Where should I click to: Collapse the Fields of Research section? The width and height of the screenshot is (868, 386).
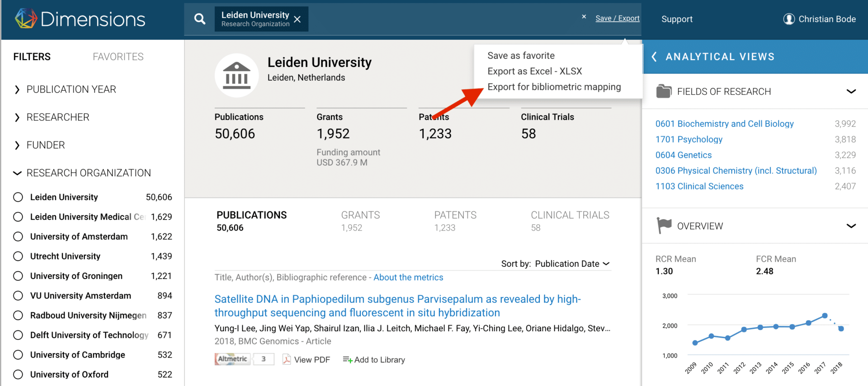tap(851, 92)
